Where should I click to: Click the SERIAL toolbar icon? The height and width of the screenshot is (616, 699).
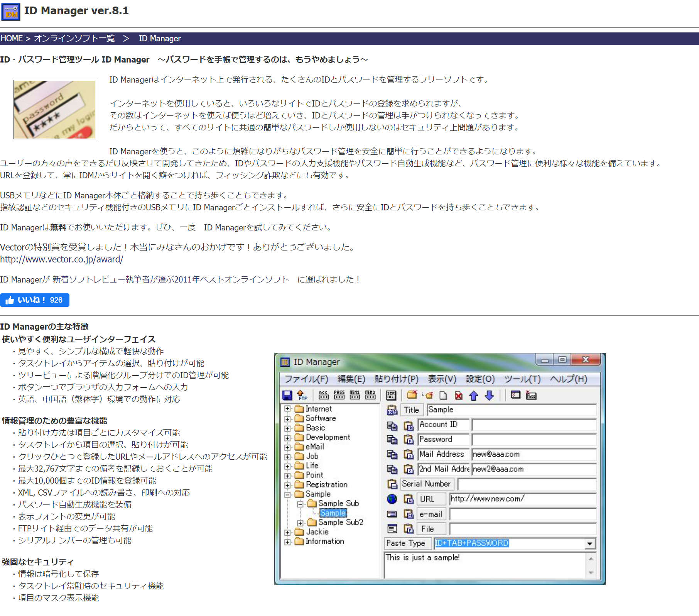point(391,395)
